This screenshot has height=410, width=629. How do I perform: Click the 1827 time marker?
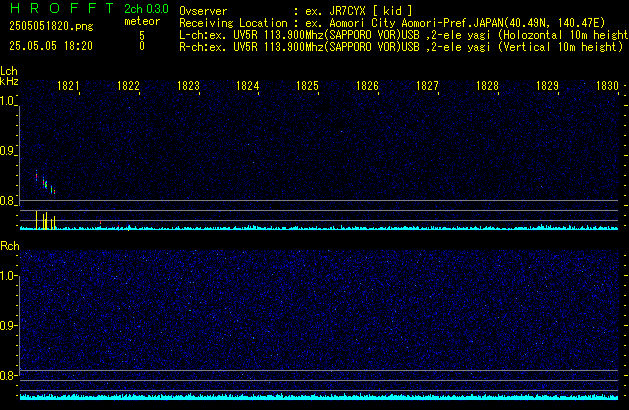[427, 86]
